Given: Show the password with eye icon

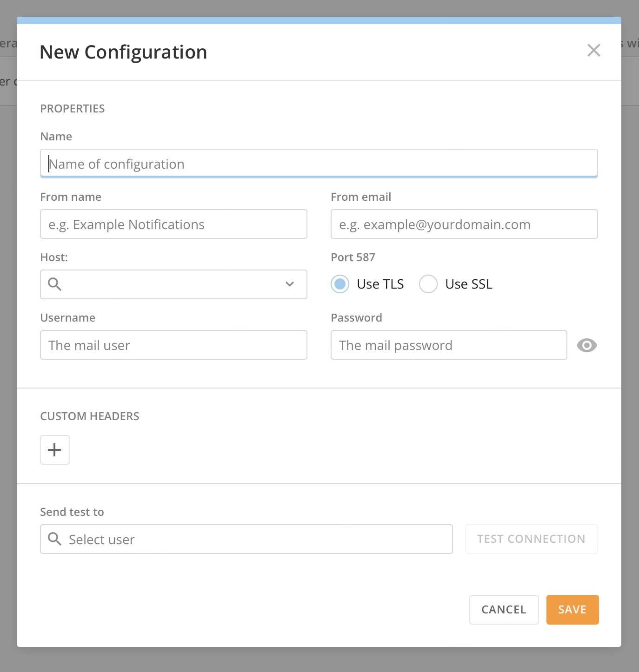Looking at the screenshot, I should coord(586,345).
